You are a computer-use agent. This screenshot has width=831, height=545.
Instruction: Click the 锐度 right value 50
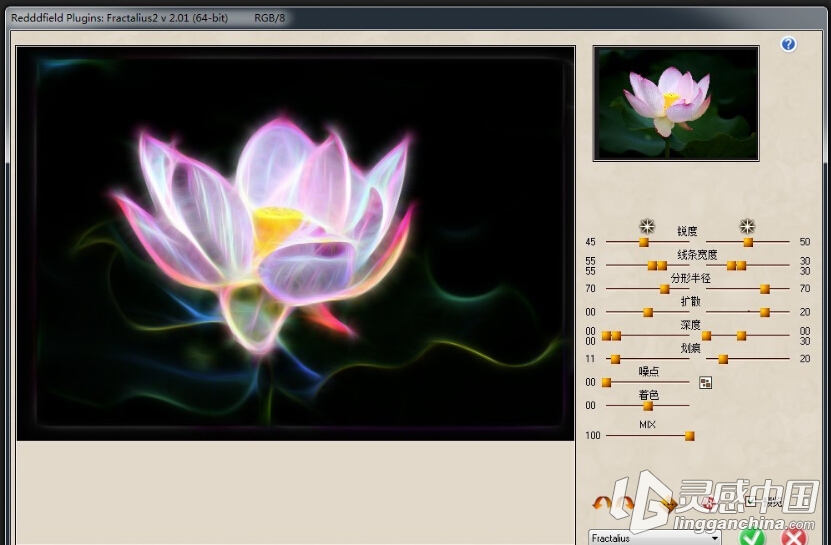coord(805,242)
